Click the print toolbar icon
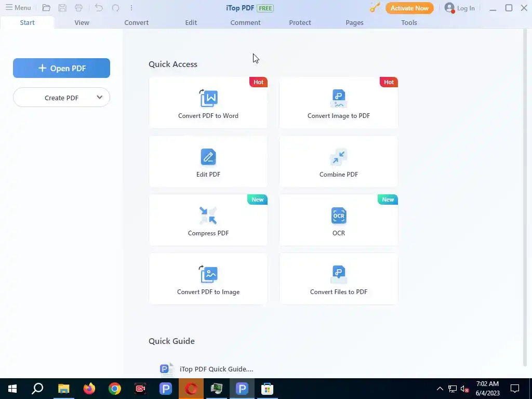Screen dimensions: 532x399 79,8
